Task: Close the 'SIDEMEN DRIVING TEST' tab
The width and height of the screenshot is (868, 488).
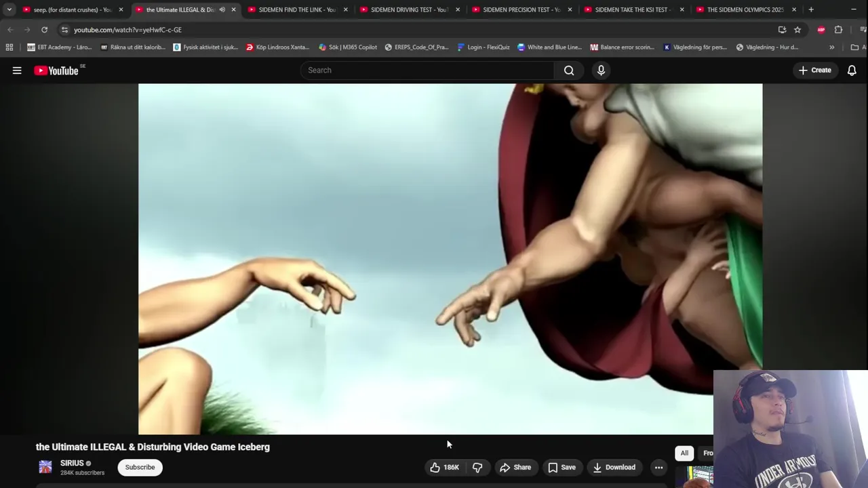Action: 457,9
